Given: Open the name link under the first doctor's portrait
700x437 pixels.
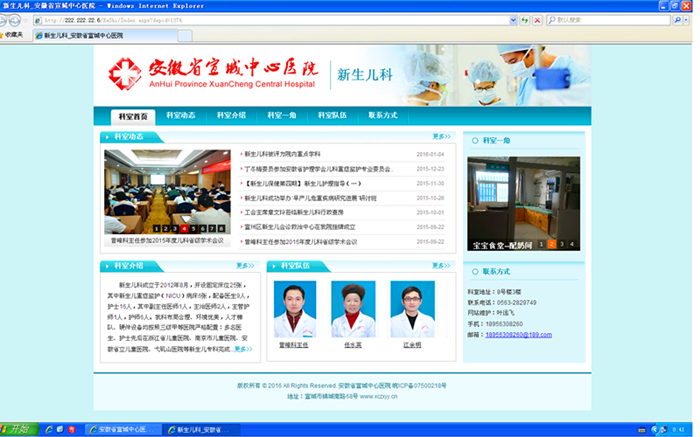Looking at the screenshot, I should click(293, 345).
